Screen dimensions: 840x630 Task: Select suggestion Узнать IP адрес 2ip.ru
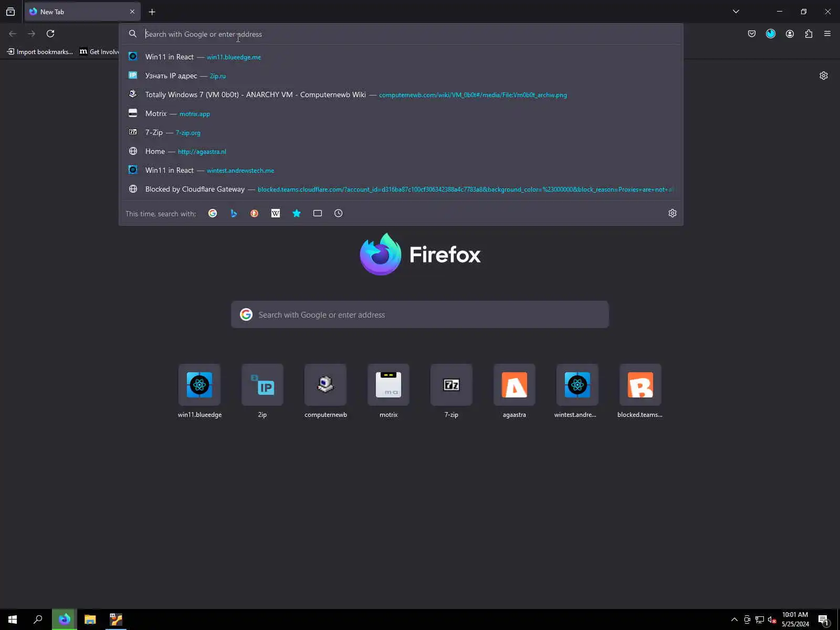(x=401, y=76)
